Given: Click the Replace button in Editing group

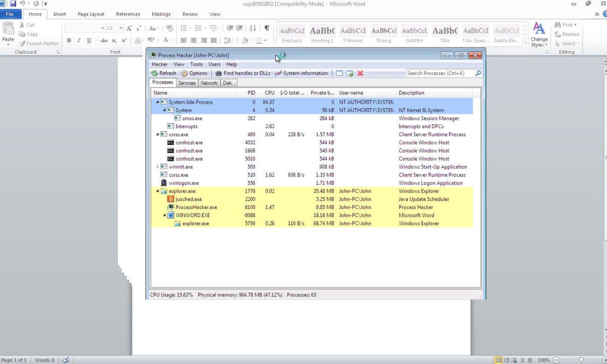Looking at the screenshot, I should point(567,34).
